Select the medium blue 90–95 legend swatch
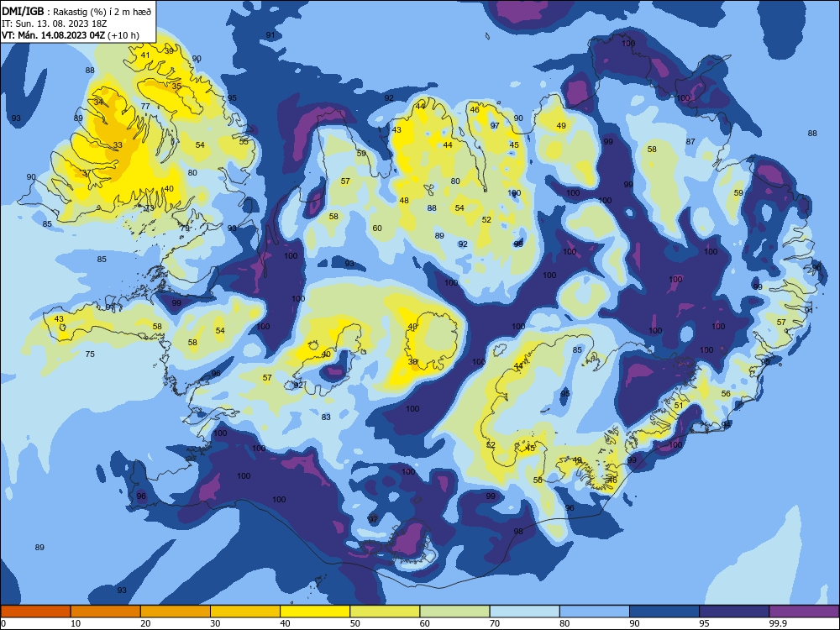This screenshot has width=840, height=630. [x=664, y=612]
